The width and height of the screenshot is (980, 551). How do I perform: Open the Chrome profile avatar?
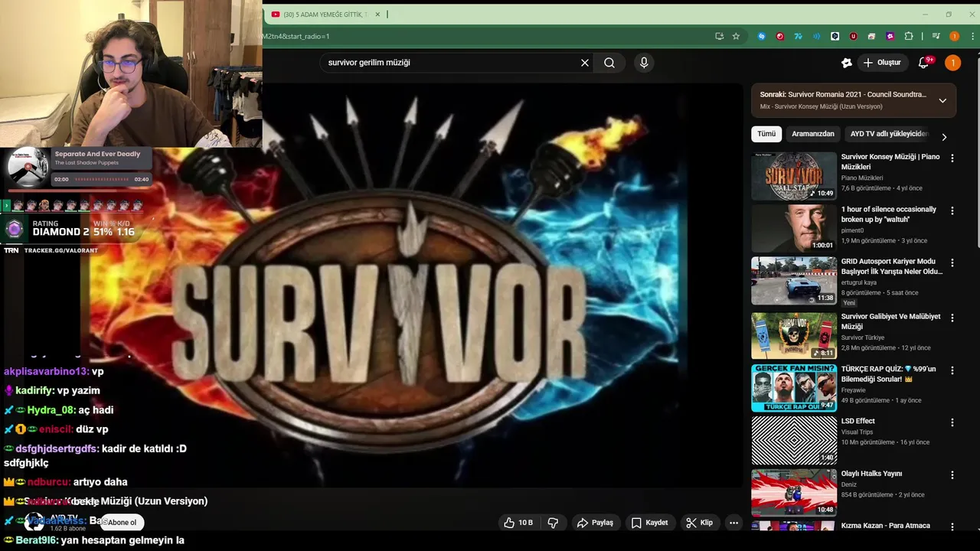[954, 36]
